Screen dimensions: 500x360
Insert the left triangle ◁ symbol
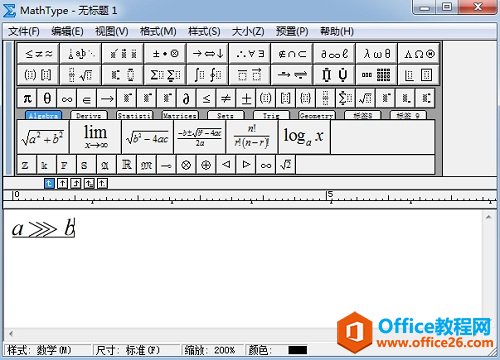click(226, 165)
